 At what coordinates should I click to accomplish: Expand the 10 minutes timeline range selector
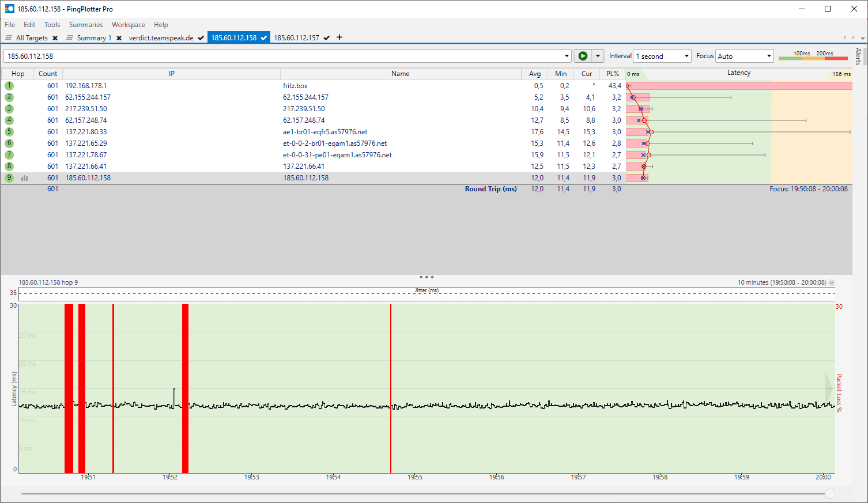[x=832, y=282]
